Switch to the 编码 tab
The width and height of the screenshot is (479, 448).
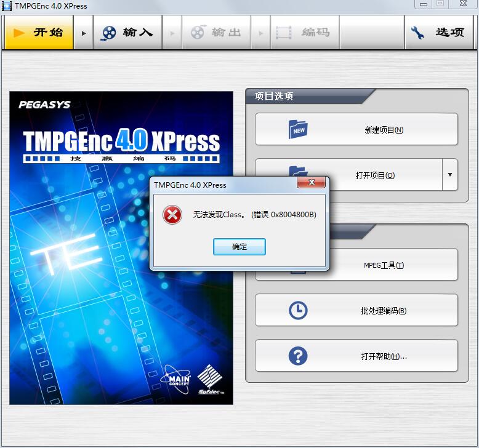tap(305, 33)
